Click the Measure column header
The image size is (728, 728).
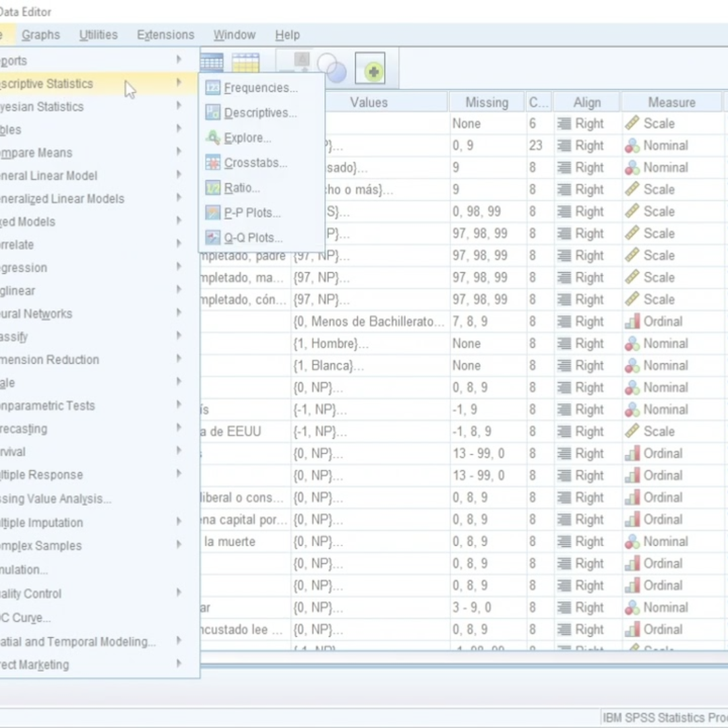click(671, 102)
